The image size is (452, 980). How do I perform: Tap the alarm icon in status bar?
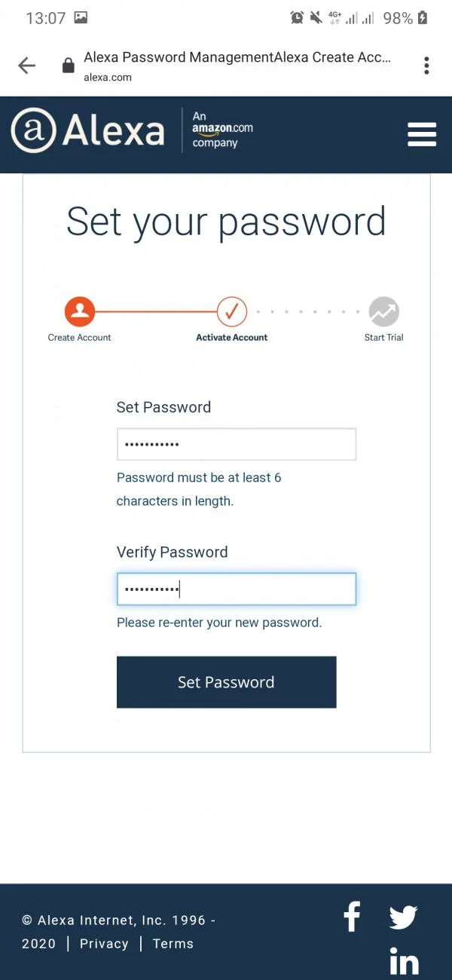pyautogui.click(x=297, y=18)
